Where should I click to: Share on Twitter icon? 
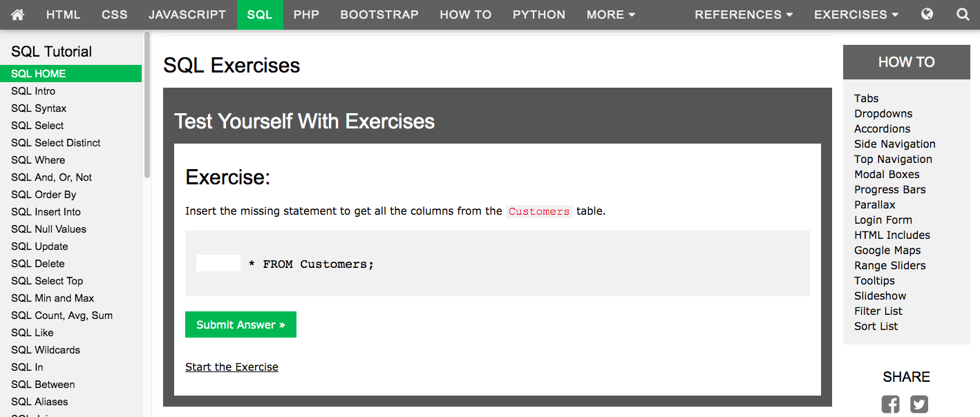coord(919,405)
